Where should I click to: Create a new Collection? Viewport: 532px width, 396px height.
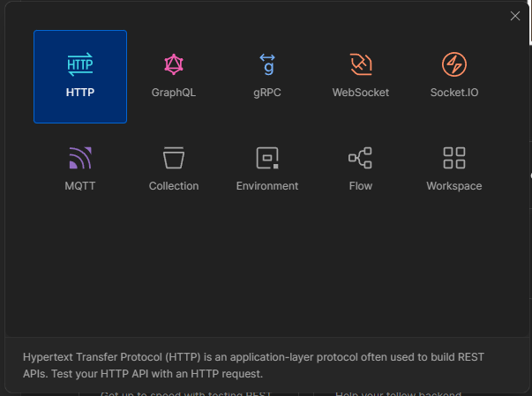(174, 170)
